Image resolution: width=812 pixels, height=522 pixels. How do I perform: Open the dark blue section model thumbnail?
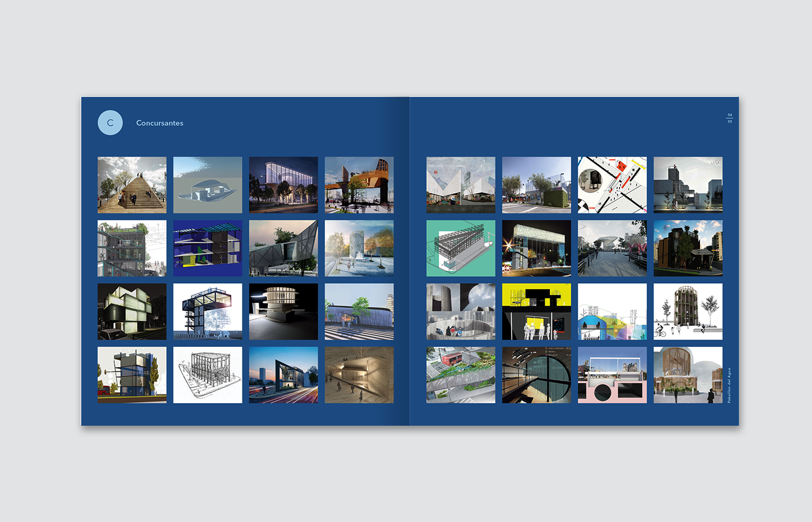point(208,248)
